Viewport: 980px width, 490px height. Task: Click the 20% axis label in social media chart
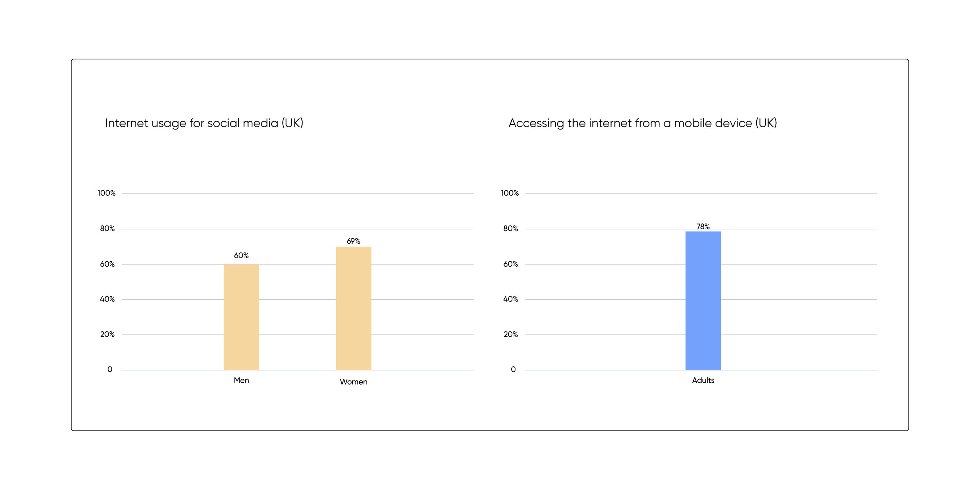click(107, 334)
